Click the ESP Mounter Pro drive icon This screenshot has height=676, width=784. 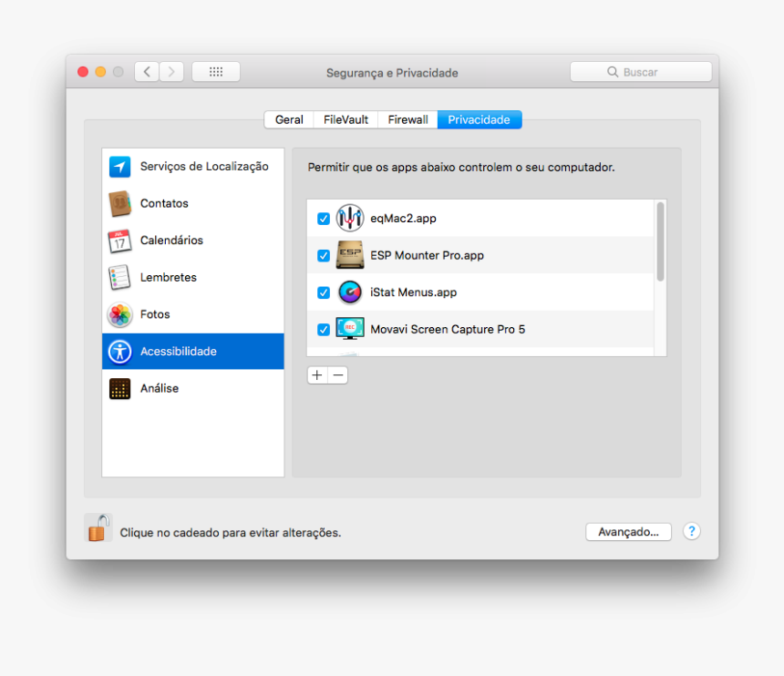pos(349,255)
